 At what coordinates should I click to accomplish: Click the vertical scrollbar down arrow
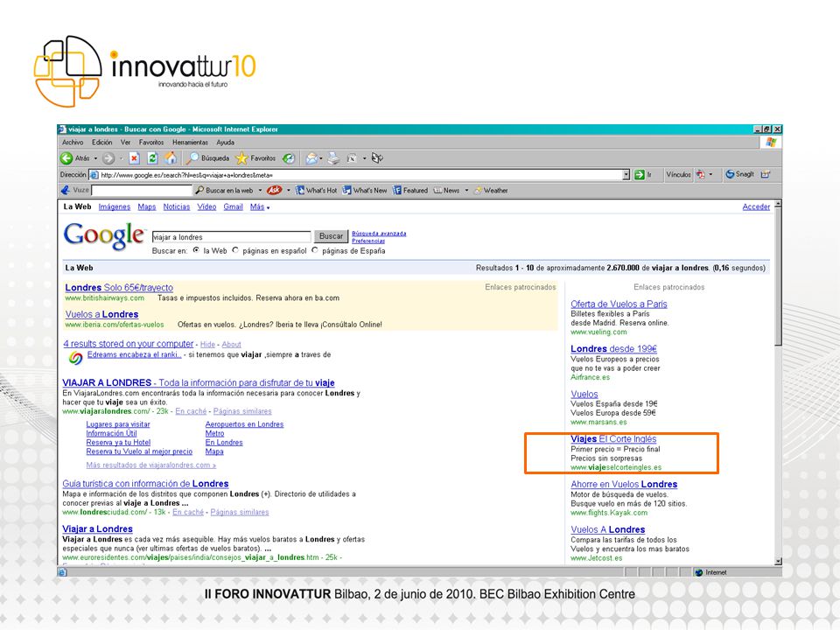click(778, 561)
